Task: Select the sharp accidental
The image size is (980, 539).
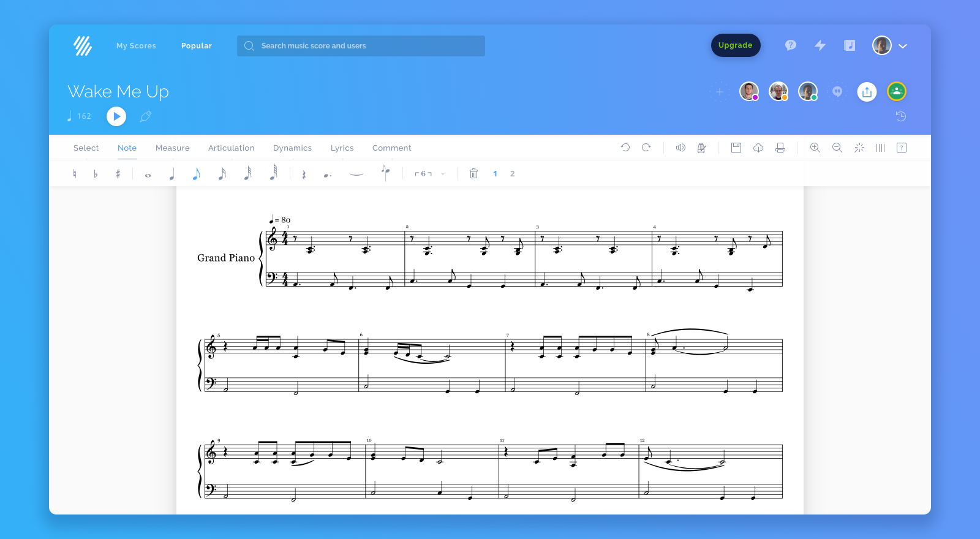Action: click(118, 174)
